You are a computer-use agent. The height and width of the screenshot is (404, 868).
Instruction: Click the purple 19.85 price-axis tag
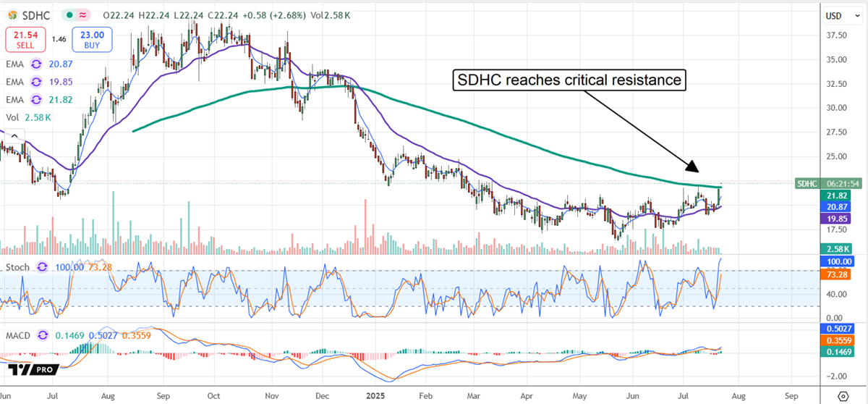point(836,218)
